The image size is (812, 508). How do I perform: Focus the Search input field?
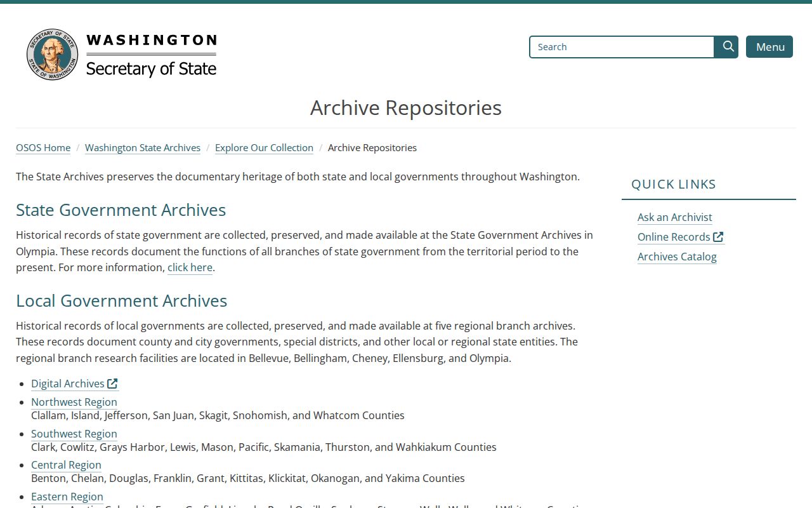[x=622, y=47]
